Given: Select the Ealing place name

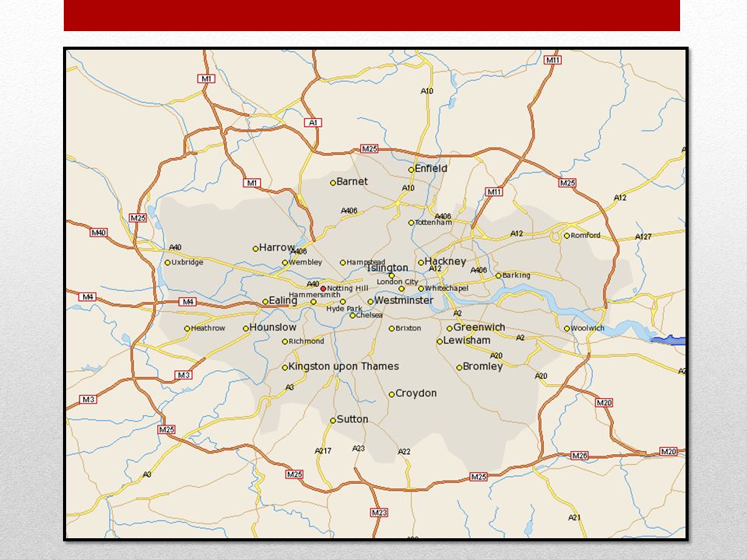Looking at the screenshot, I should (x=283, y=300).
